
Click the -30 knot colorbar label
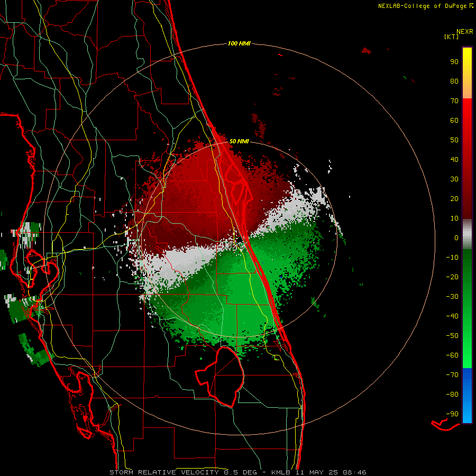point(452,297)
